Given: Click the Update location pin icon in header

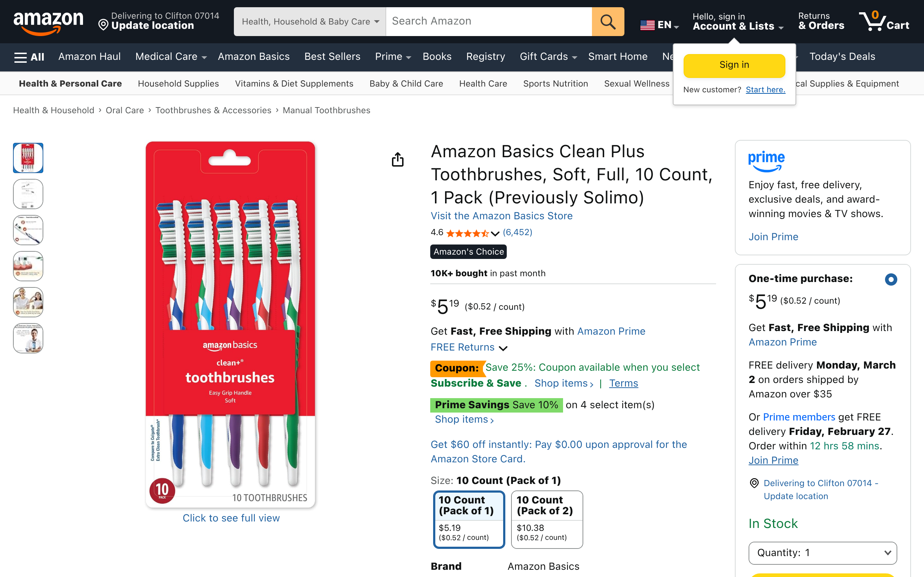Looking at the screenshot, I should click(x=103, y=25).
